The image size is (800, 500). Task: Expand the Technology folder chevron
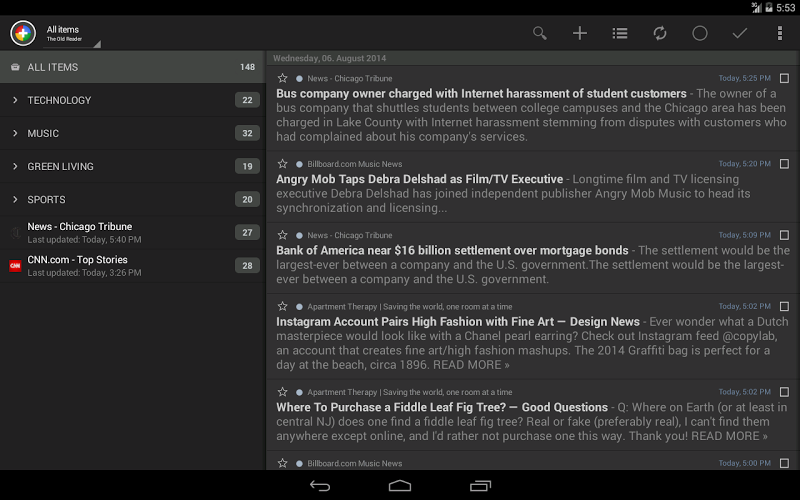click(x=15, y=100)
